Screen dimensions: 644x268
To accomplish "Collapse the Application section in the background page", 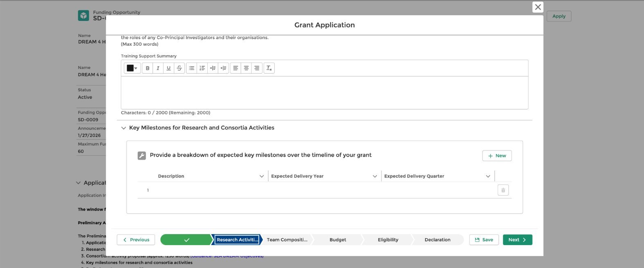I will pos(79,183).
